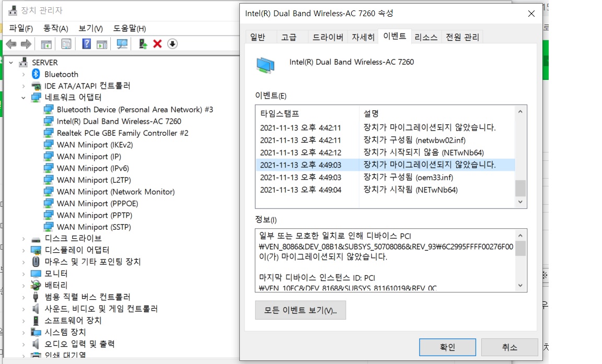Select the 디스플레이 어댑터 icon
Image resolution: width=602 pixels, height=364 pixels.
point(36,251)
